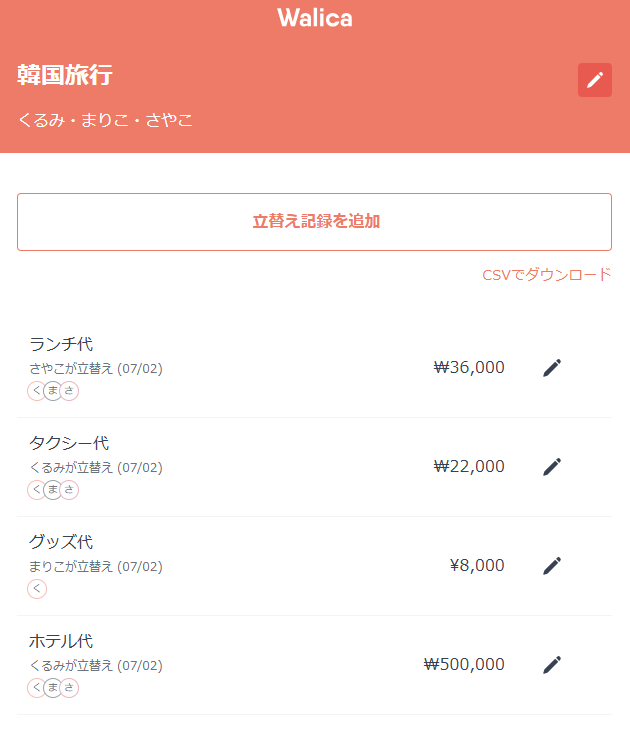Edit the ランチ代 record
This screenshot has width=630, height=744.
point(552,368)
